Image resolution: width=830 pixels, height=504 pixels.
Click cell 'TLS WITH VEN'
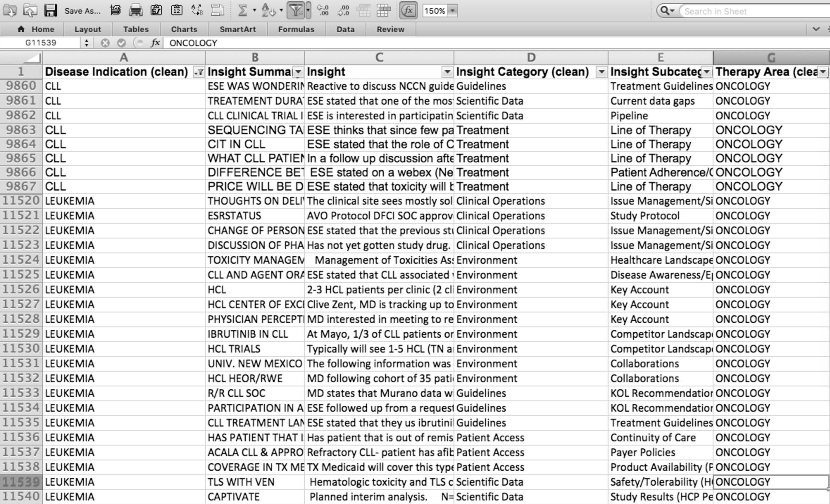255,482
